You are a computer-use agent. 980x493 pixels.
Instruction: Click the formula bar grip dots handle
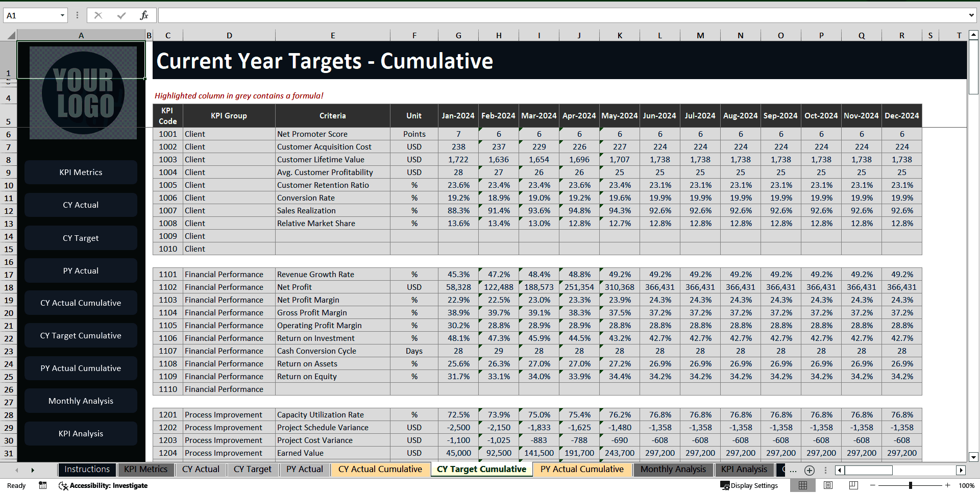point(77,15)
